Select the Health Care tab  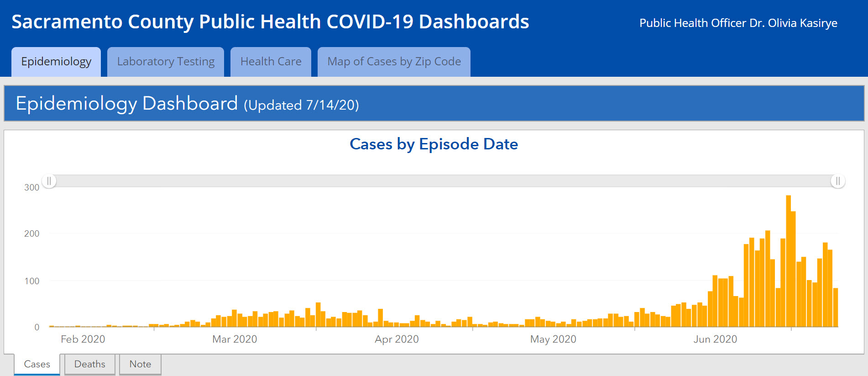click(271, 62)
